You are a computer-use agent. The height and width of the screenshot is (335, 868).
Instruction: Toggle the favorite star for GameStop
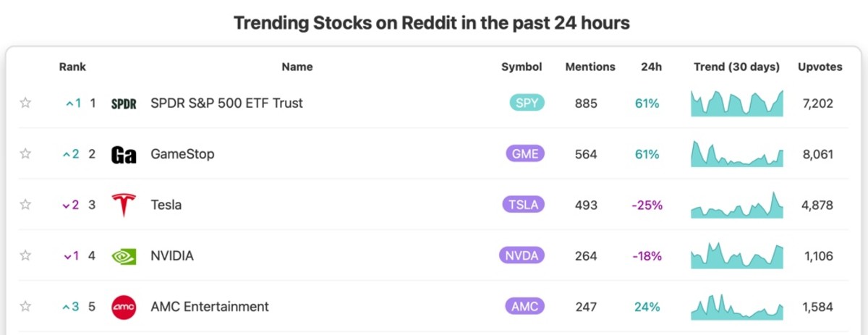click(x=25, y=153)
